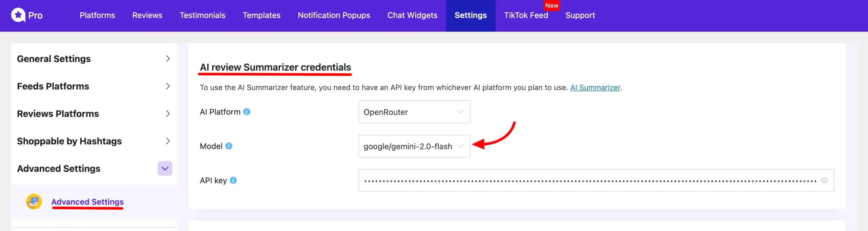This screenshot has width=868, height=231.
Task: Open the Platforms tab
Action: [x=97, y=15]
